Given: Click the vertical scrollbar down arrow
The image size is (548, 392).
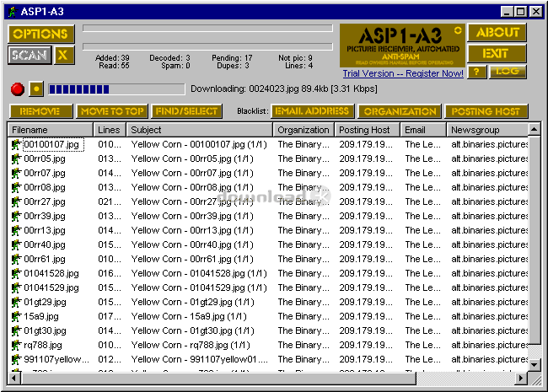Looking at the screenshot, I should tap(535, 365).
